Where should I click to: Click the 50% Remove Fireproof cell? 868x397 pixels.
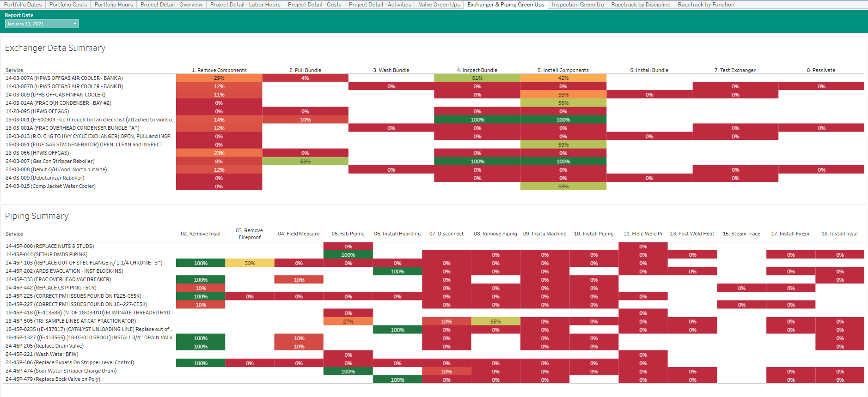point(250,263)
